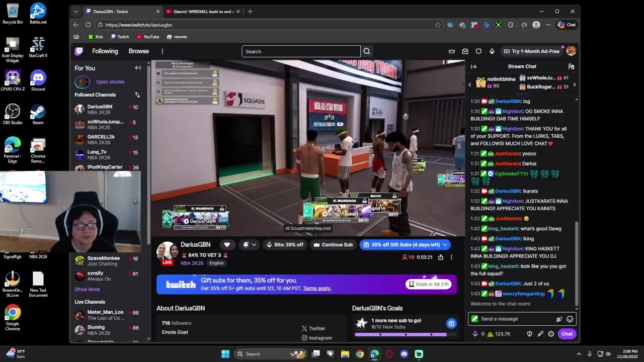
Task: Show next gift leaderboard entry
Action: (575, 84)
